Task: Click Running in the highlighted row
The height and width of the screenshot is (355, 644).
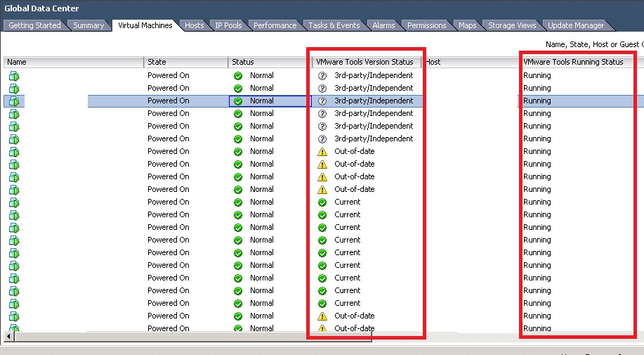Action: [x=537, y=101]
